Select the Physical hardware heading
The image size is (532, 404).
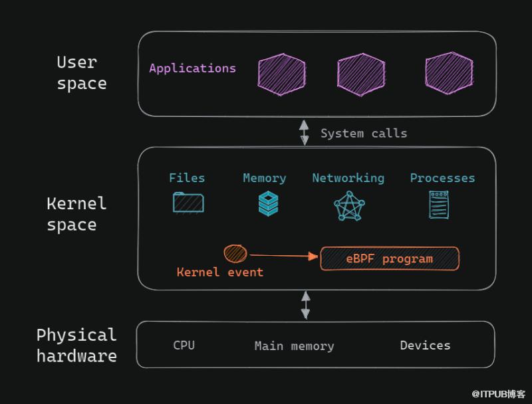[x=76, y=346]
